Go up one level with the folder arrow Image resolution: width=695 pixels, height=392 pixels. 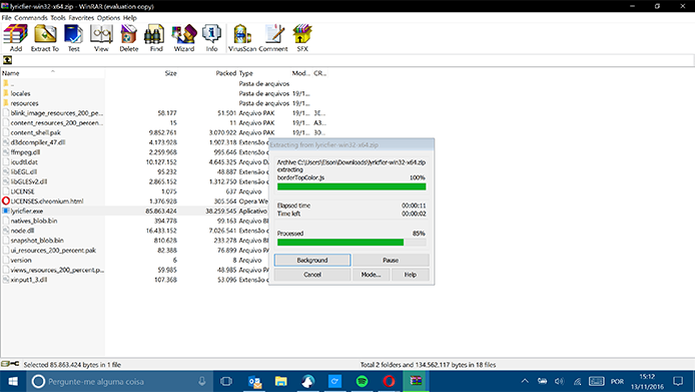click(x=8, y=60)
